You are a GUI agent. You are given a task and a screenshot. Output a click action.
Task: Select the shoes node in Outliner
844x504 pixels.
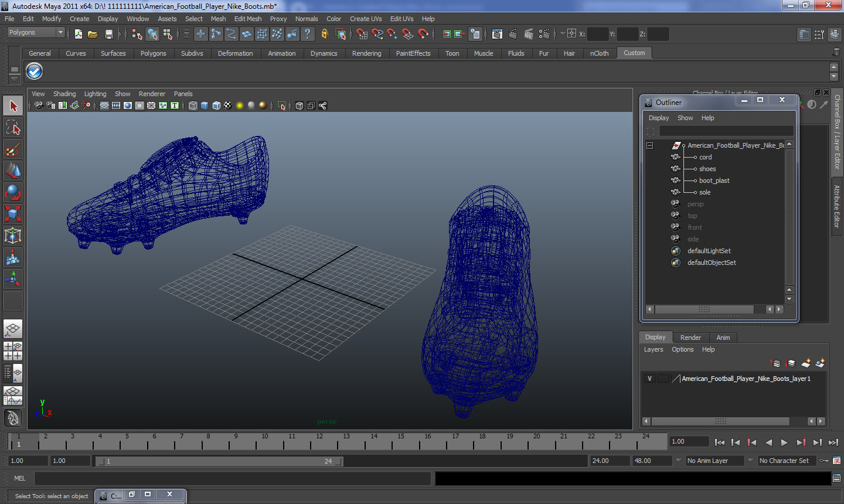[707, 169]
